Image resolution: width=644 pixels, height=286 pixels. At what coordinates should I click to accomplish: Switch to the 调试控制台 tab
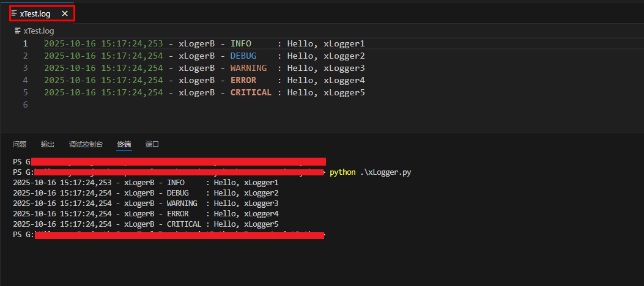coord(86,144)
